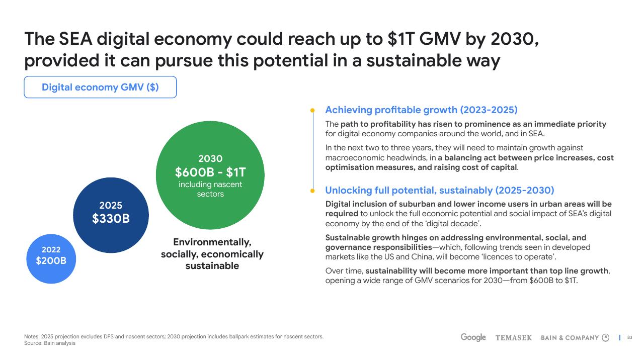Click the "Notes: 2025 projection excludes DFS" footnote
The height and width of the screenshot is (362, 644).
click(174, 336)
